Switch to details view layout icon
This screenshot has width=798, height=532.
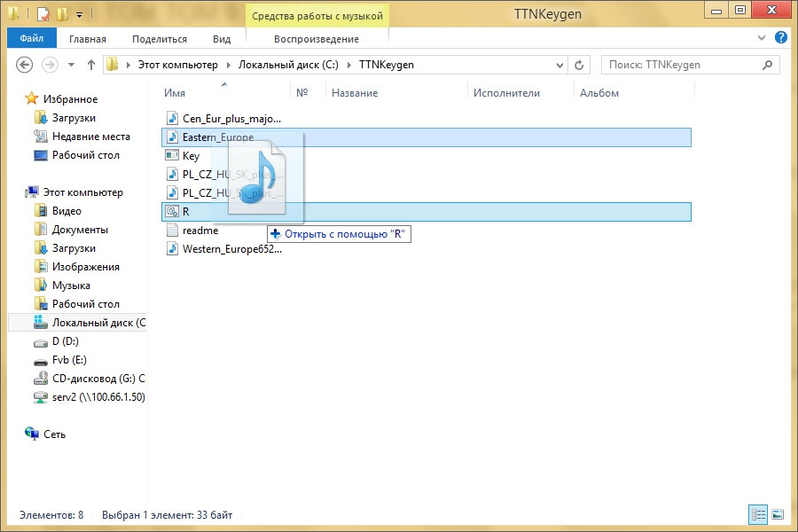[758, 514]
